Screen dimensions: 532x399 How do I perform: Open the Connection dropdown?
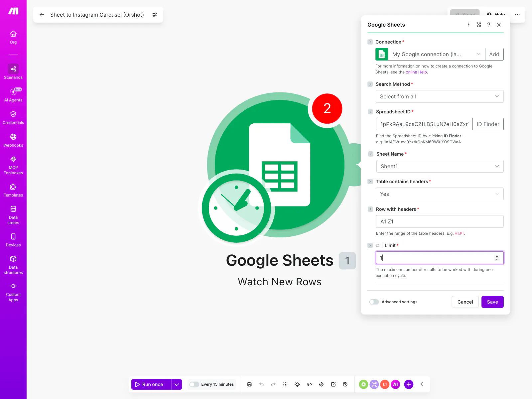[436, 54]
